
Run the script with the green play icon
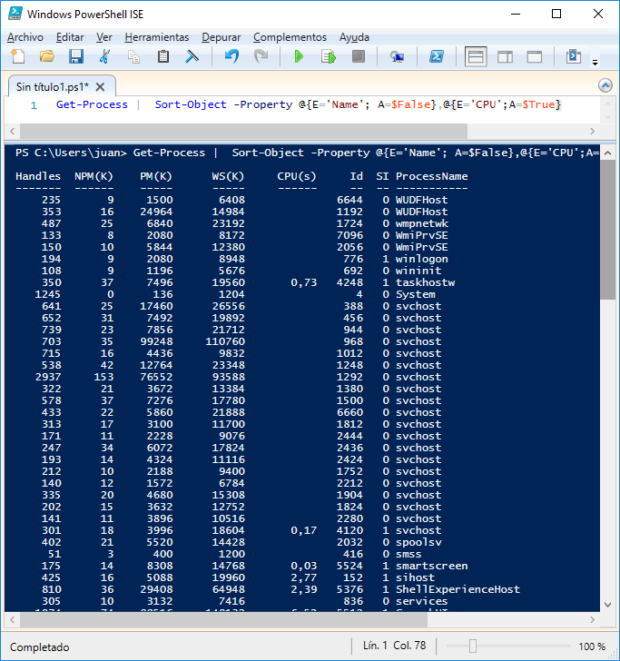coord(298,57)
